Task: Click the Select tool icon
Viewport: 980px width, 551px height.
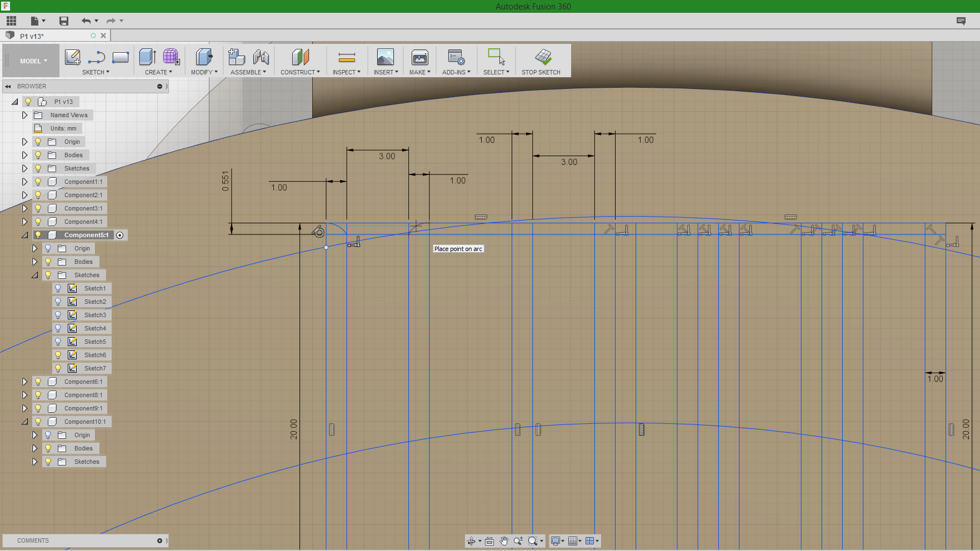Action: pos(496,57)
